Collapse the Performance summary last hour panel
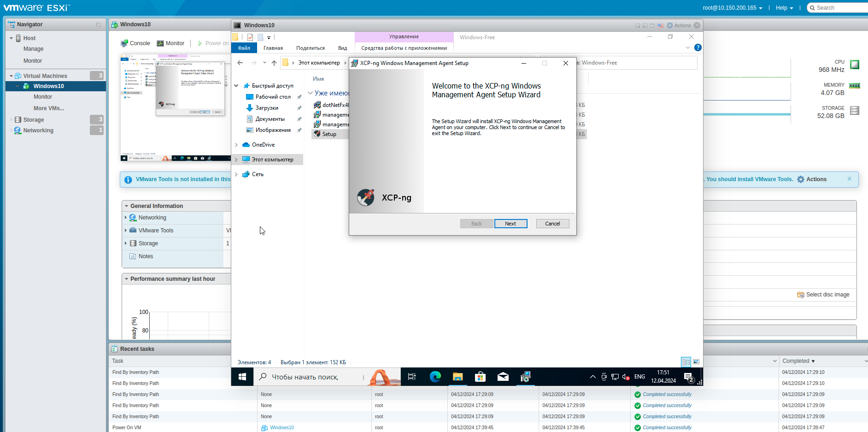Screen dimensions: 868x432 coord(126,279)
